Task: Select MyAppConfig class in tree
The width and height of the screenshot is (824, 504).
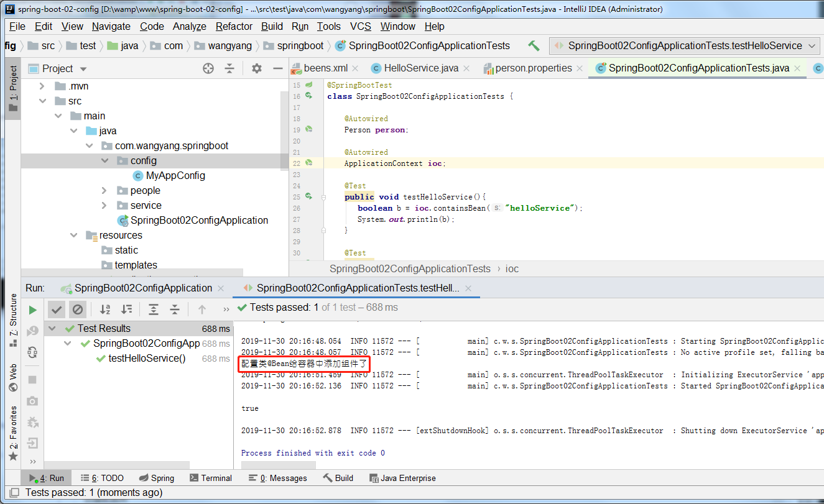Action: 175,175
